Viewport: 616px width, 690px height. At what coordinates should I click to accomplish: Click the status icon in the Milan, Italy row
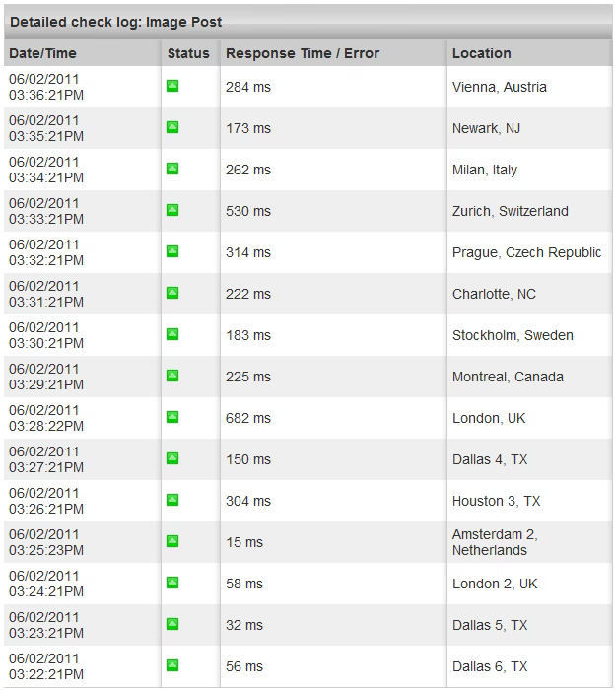[x=172, y=169]
